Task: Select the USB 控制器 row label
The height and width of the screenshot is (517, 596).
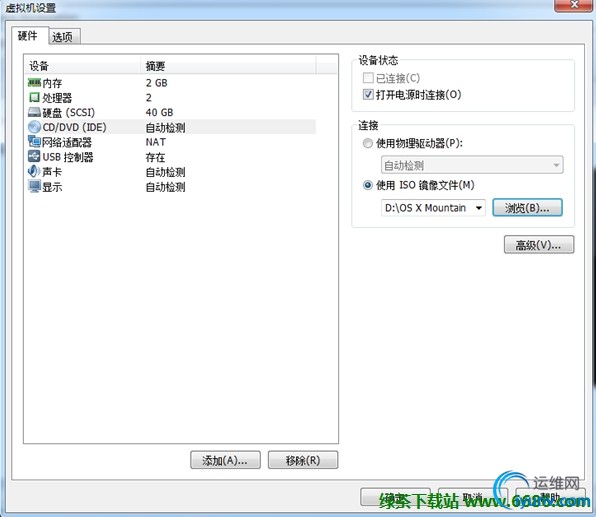Action: (68, 157)
